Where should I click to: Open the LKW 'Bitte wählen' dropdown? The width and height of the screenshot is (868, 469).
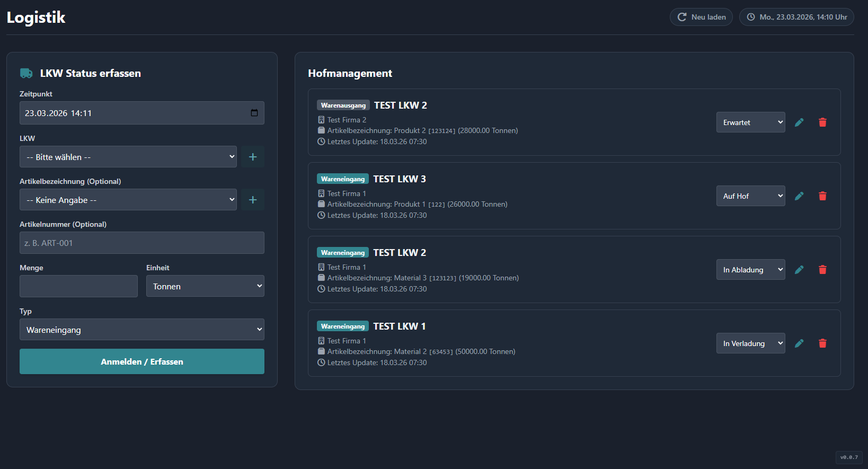tap(128, 157)
